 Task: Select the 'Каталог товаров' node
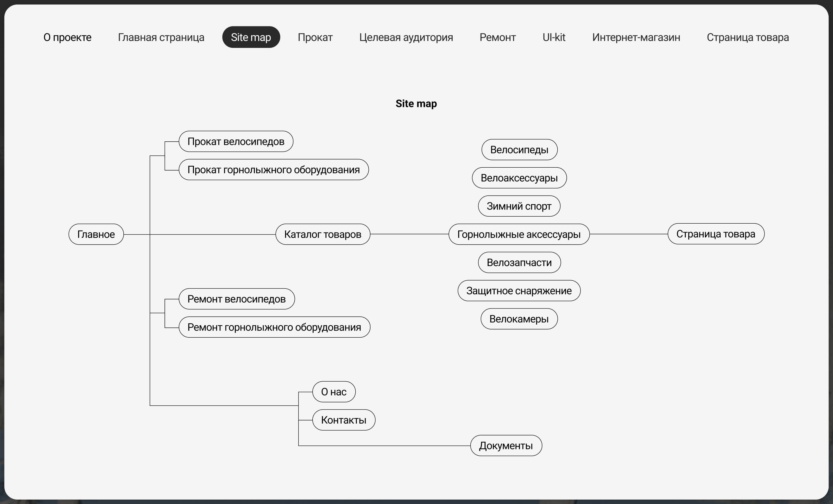point(323,234)
